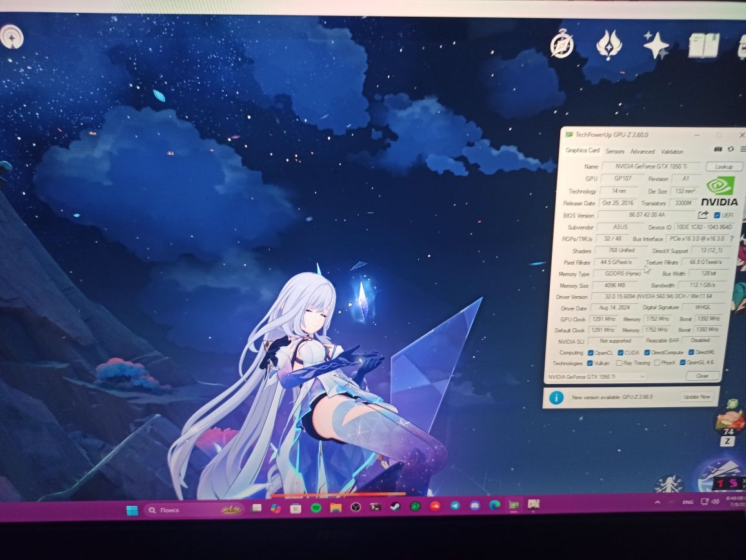Click the taskbar clock and date
Screen dimensions: 746x560
coord(735,501)
